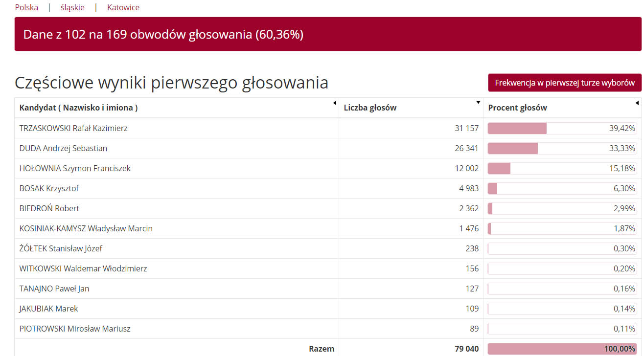Click sort arrow in Liczba głosów header
The image size is (644, 356).
[478, 103]
